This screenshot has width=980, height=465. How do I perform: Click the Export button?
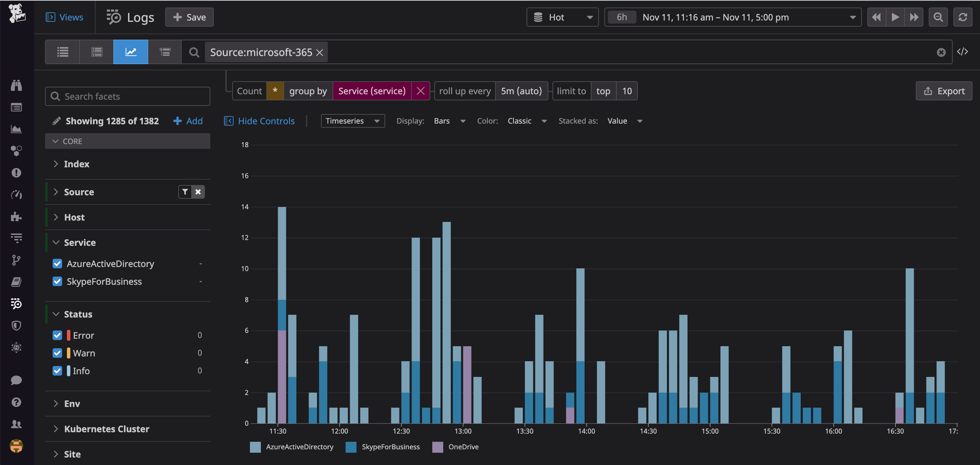944,90
